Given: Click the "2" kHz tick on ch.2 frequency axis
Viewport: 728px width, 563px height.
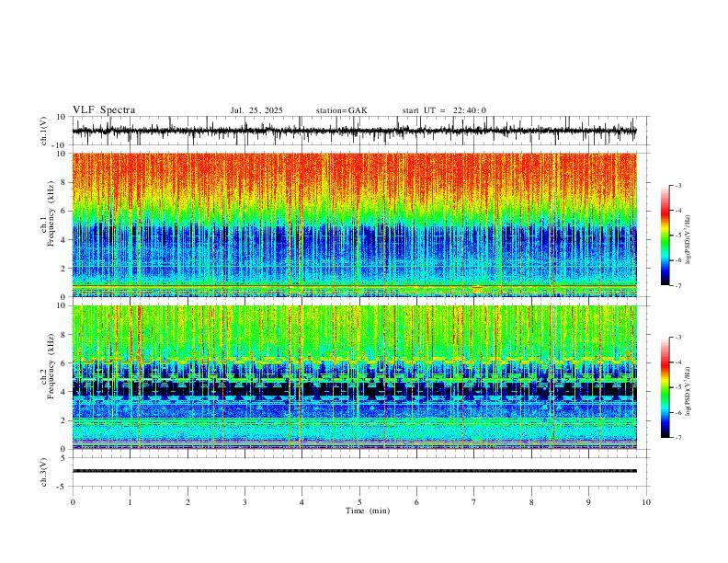Looking at the screenshot, I should 64,420.
